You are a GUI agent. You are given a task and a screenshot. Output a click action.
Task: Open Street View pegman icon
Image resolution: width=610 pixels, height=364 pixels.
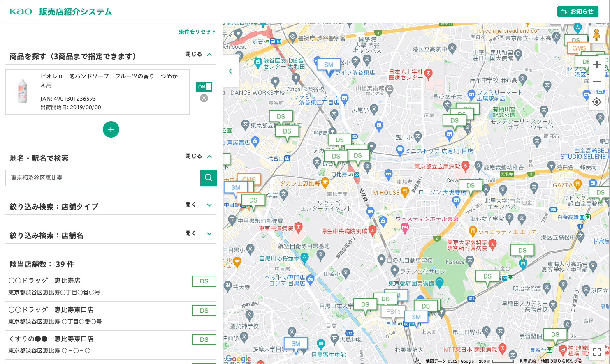pyautogui.click(x=597, y=35)
